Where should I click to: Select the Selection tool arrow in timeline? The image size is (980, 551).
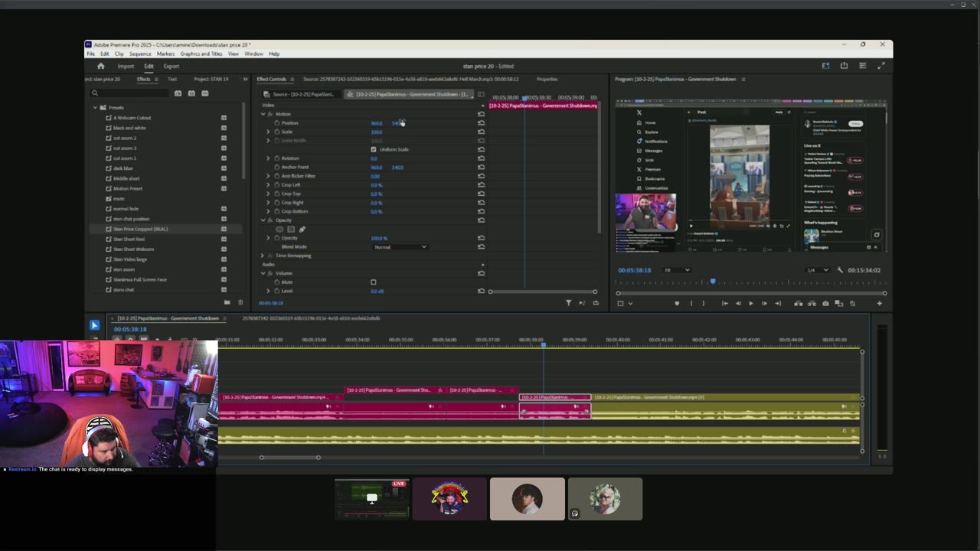click(94, 325)
